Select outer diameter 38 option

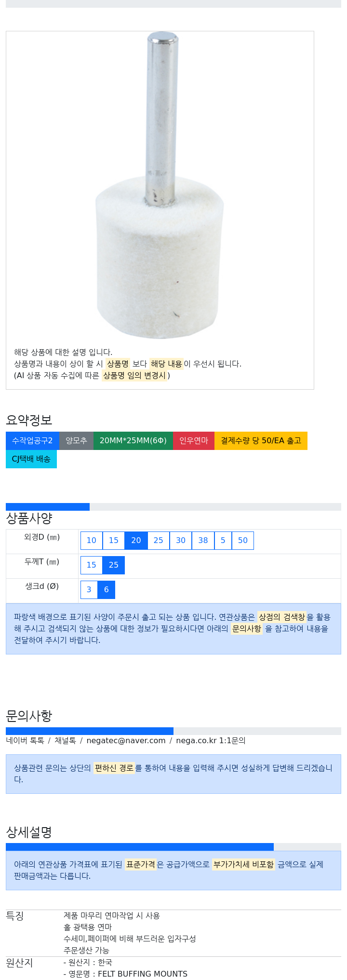coord(203,541)
